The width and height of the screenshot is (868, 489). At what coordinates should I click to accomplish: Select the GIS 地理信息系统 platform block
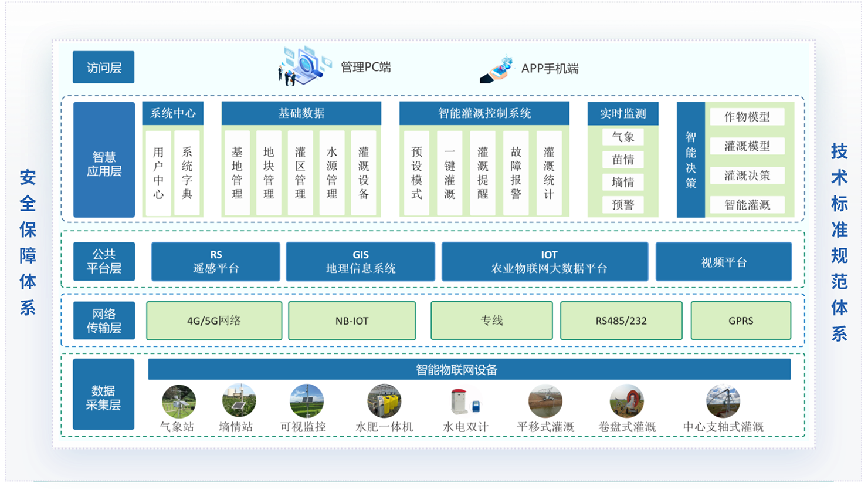coord(360,262)
